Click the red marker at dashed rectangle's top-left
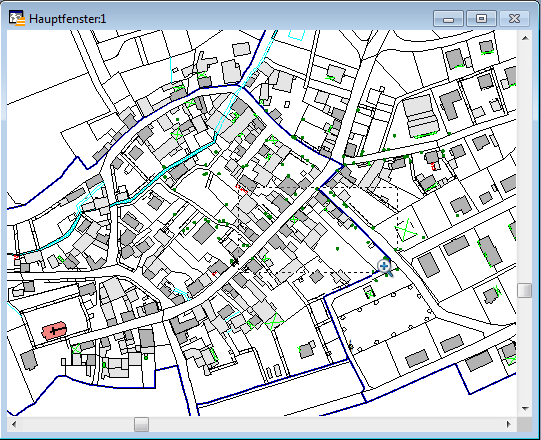The image size is (541, 440). tap(241, 189)
